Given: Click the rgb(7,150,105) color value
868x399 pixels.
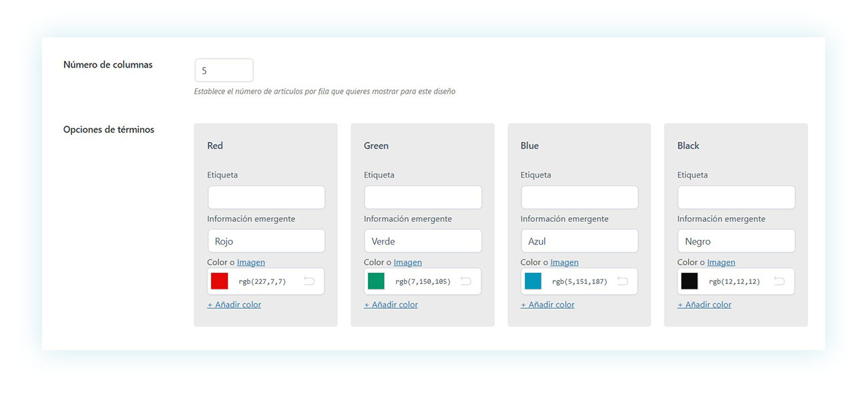Looking at the screenshot, I should click(x=423, y=282).
